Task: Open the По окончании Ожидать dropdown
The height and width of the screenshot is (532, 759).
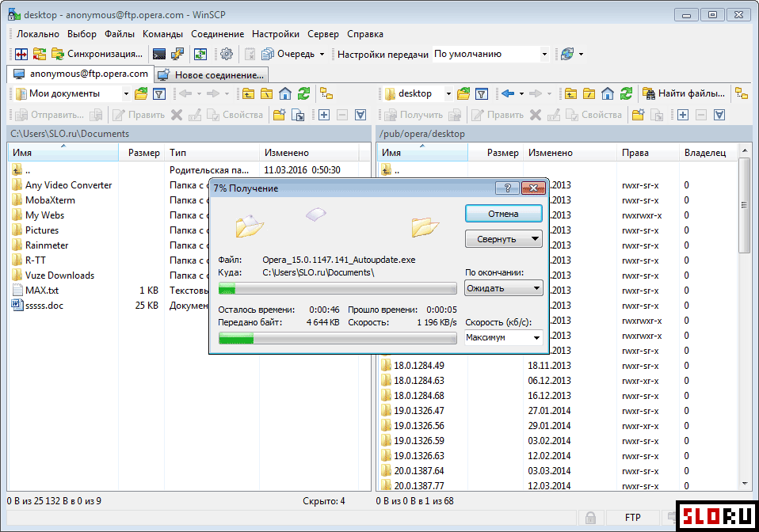Action: pyautogui.click(x=503, y=288)
